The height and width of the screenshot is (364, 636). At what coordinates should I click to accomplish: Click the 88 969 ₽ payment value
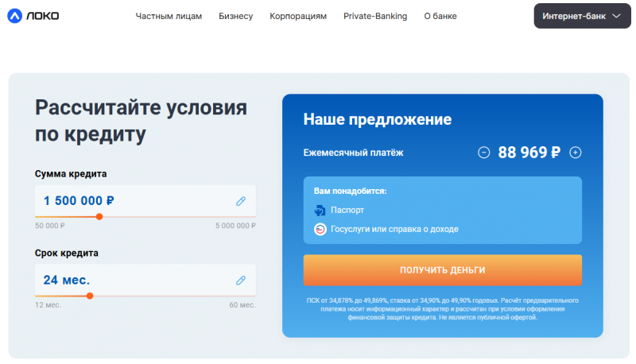point(529,153)
